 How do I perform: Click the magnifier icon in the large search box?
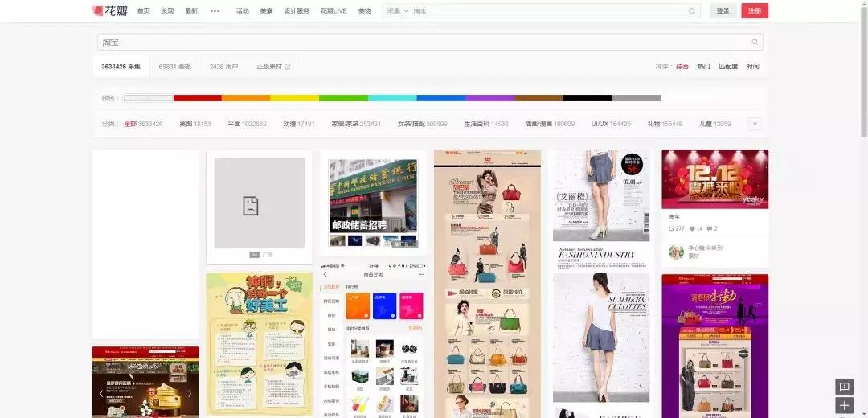[x=755, y=42]
